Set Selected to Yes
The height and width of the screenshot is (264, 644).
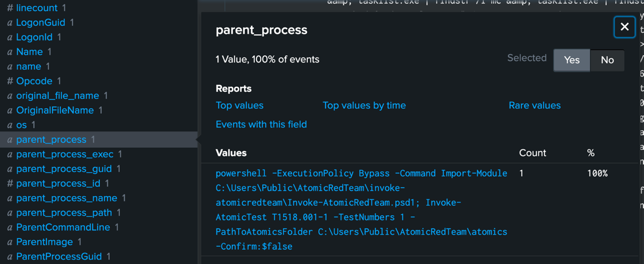[x=572, y=60]
